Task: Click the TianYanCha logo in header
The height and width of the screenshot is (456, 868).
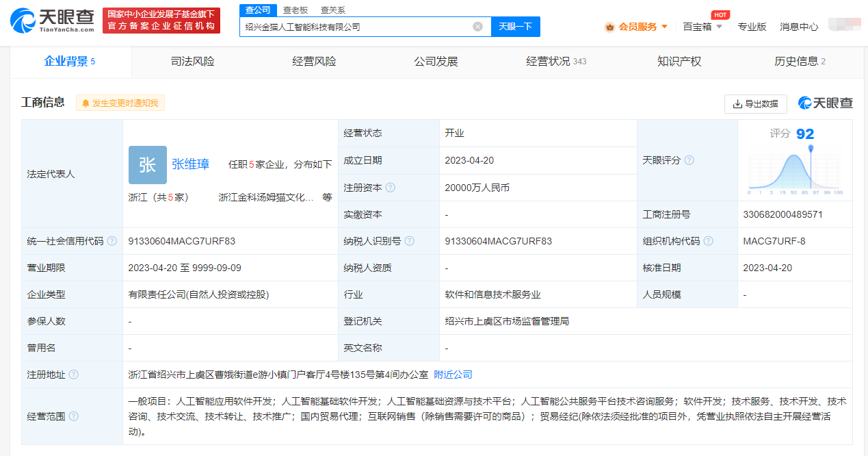Action: pyautogui.click(x=52, y=21)
